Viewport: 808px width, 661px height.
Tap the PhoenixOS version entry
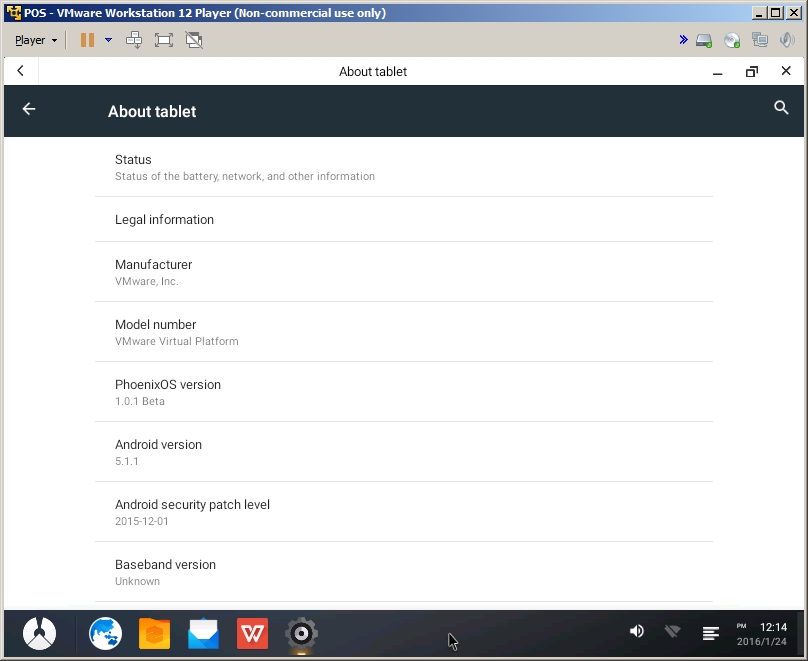[x=403, y=392]
